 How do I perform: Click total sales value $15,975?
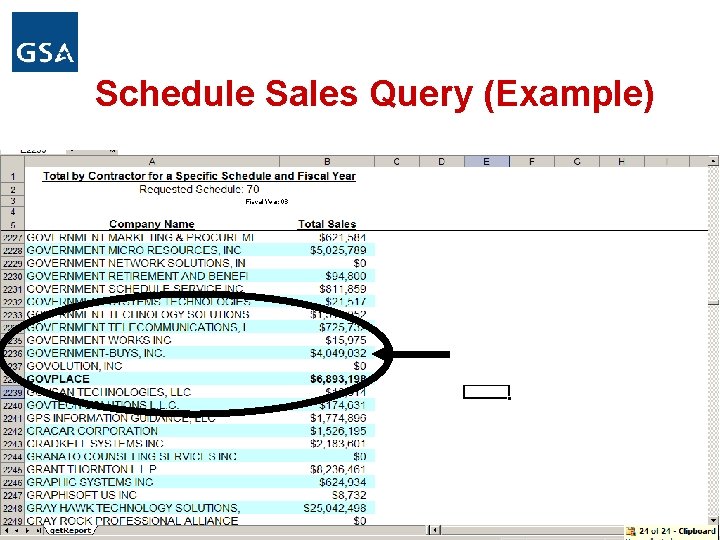pos(346,340)
